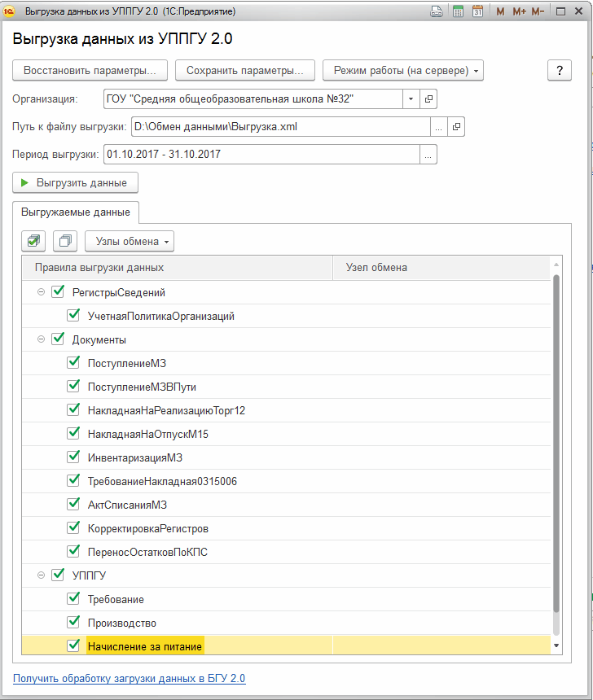Click the Восстановить параметры button
This screenshot has height=700, width=593.
[90, 71]
